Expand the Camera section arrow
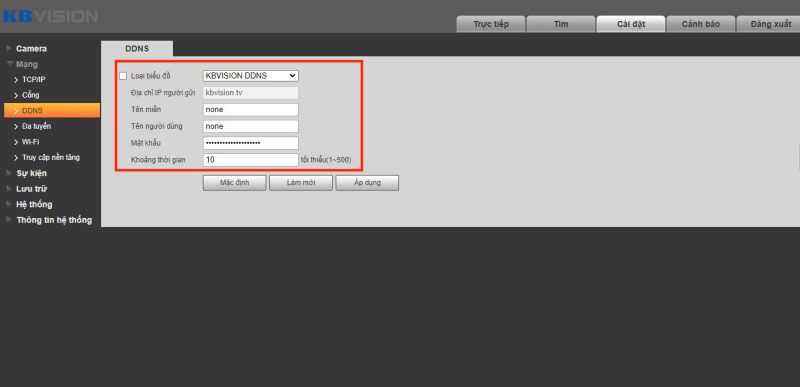 tap(9, 48)
